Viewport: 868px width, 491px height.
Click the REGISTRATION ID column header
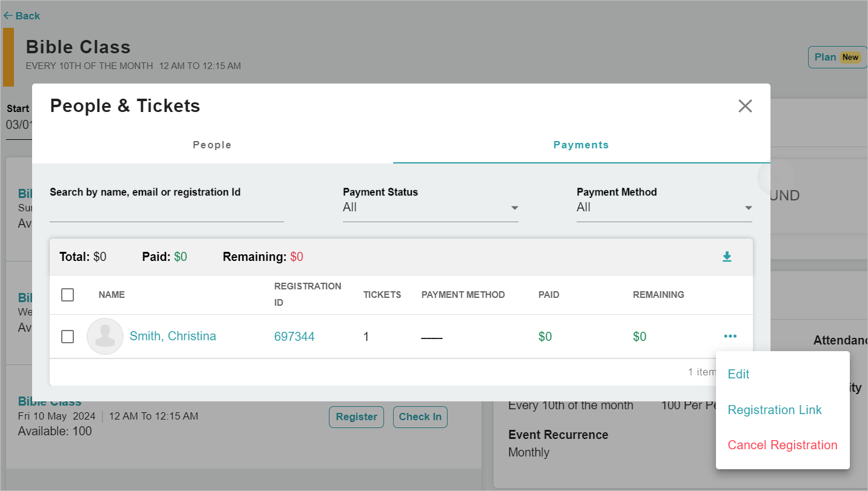tap(308, 294)
